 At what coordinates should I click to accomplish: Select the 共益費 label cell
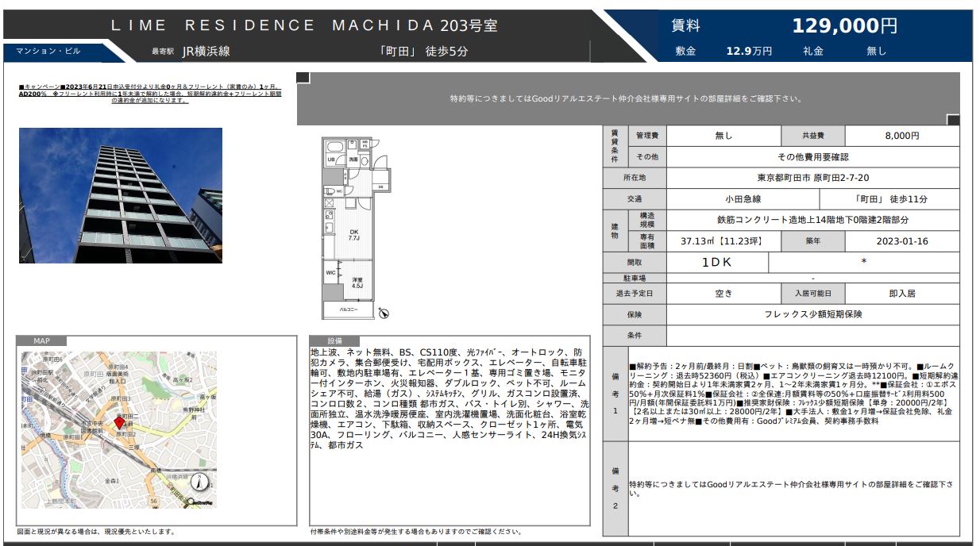pos(812,136)
